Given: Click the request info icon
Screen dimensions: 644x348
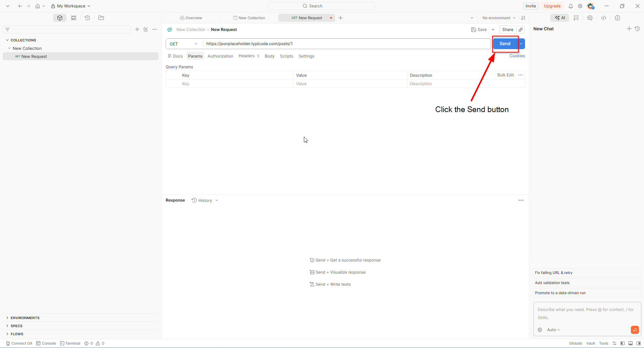Looking at the screenshot, I should [x=617, y=18].
